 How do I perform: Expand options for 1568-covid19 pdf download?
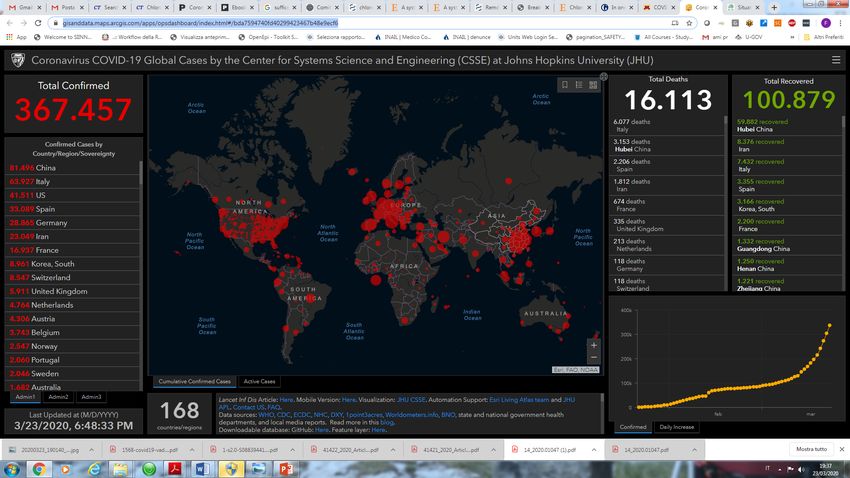point(192,450)
